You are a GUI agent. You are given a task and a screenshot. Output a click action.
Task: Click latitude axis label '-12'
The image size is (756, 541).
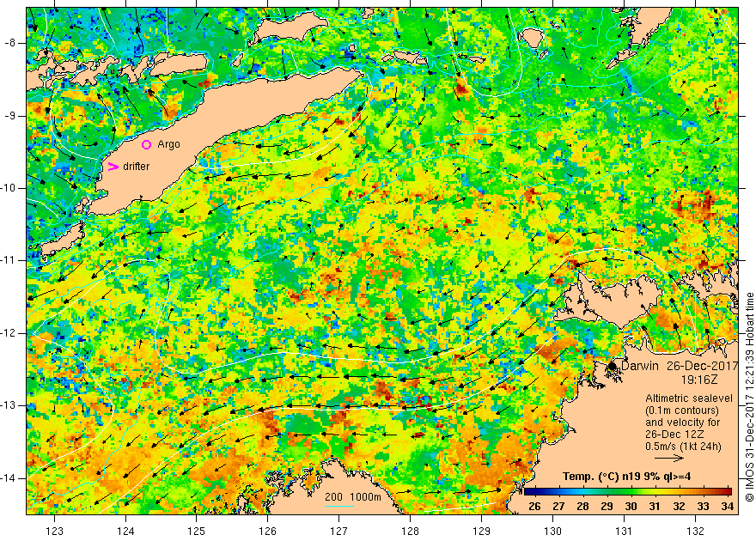tap(8, 333)
